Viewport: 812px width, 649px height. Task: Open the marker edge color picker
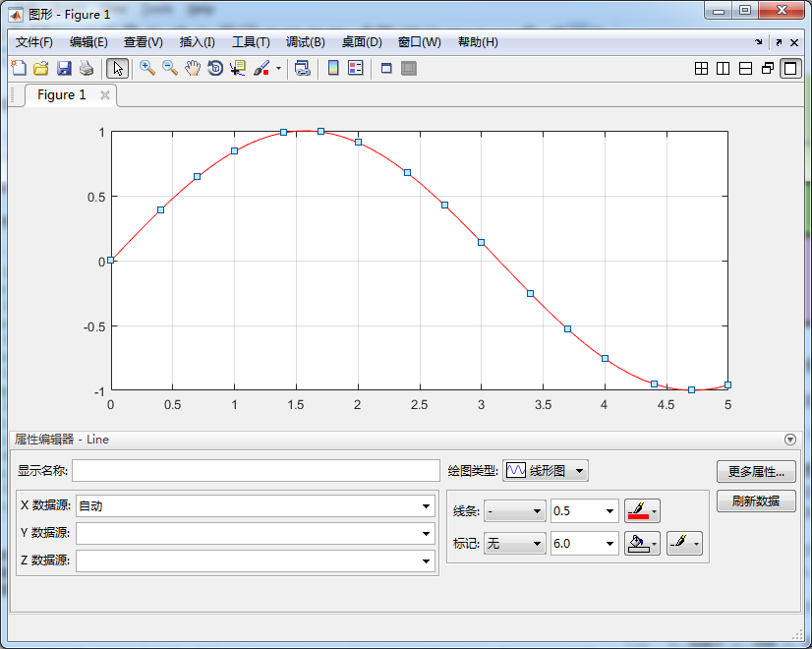[x=684, y=544]
